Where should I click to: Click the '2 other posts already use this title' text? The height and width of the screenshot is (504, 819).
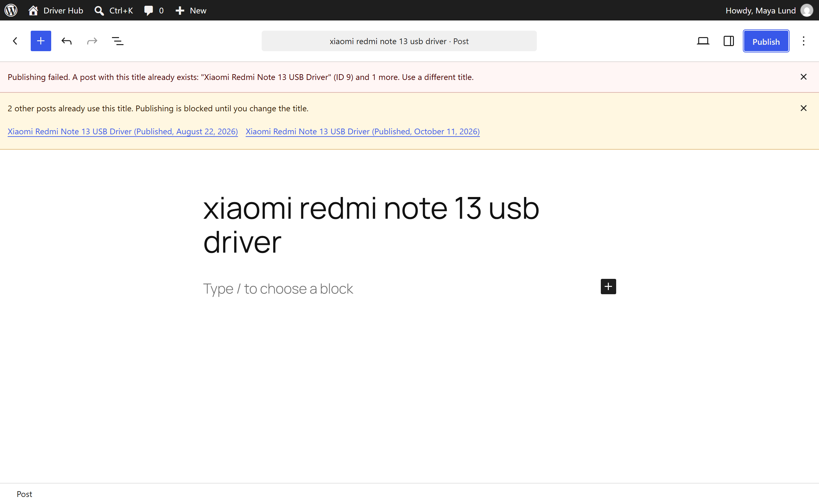point(158,108)
